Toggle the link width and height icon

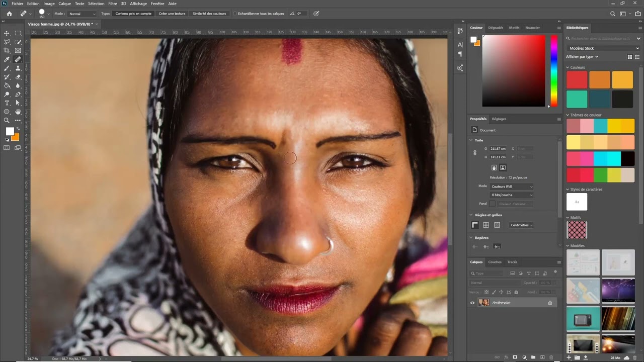click(x=475, y=153)
